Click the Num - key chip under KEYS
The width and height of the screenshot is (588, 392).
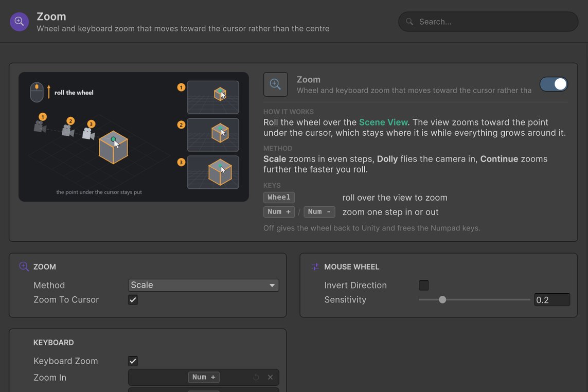click(x=319, y=212)
